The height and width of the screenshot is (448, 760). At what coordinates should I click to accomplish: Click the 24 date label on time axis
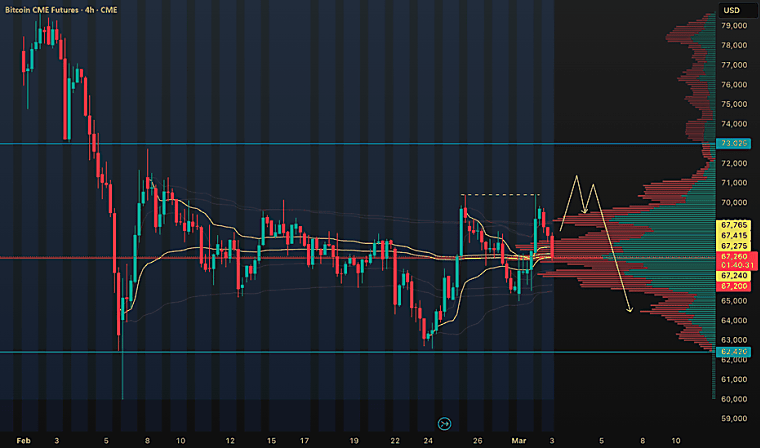click(428, 440)
